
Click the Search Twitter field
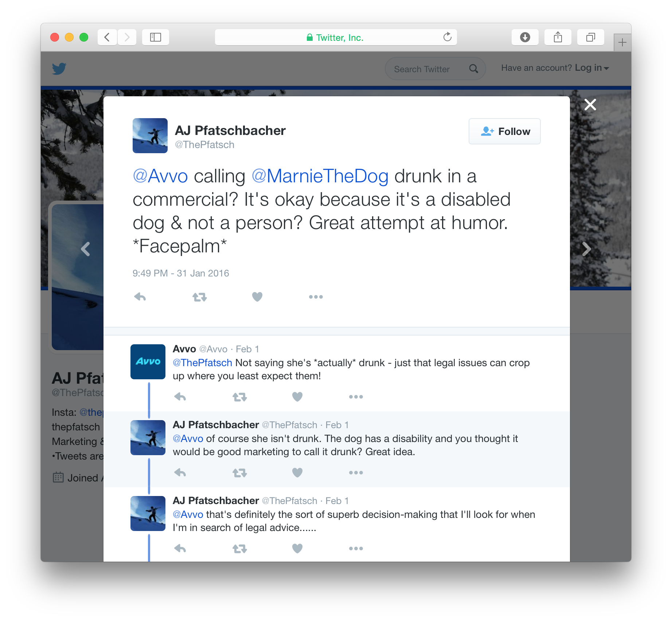click(430, 69)
